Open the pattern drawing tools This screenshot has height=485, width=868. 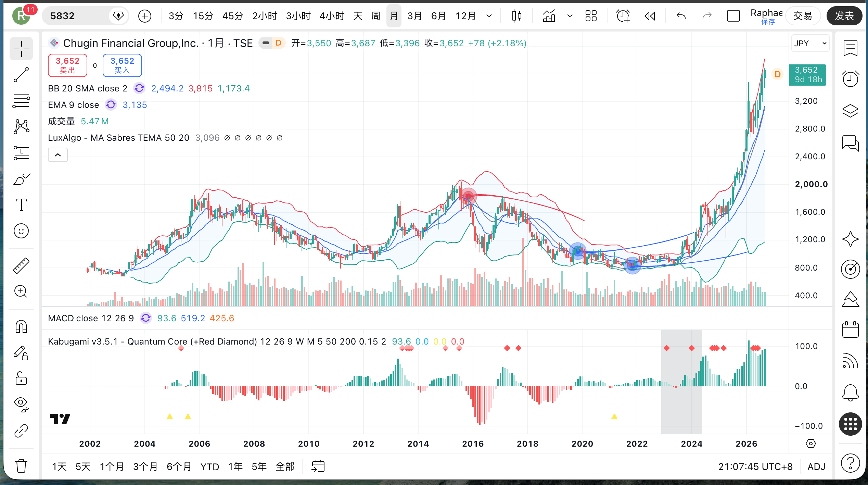tap(21, 127)
